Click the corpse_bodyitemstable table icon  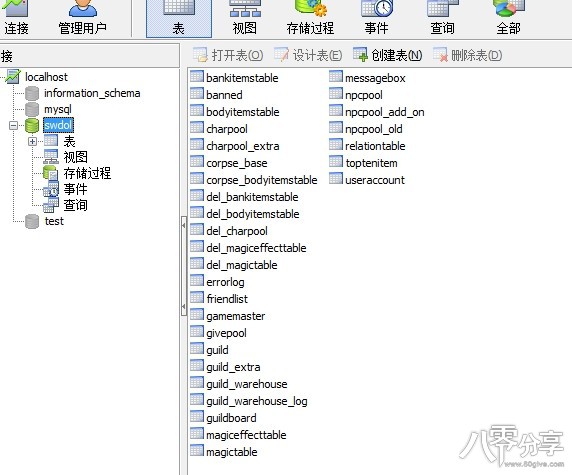pyautogui.click(x=197, y=179)
